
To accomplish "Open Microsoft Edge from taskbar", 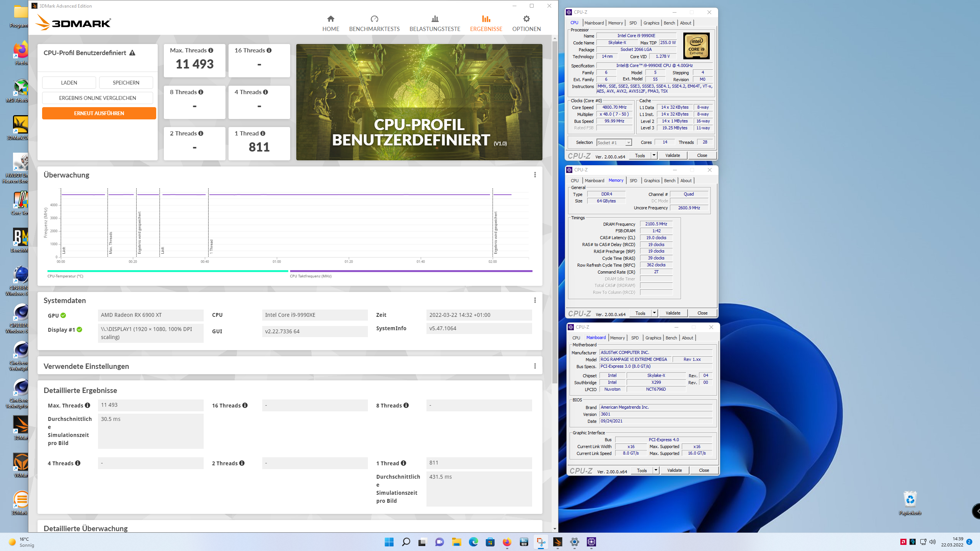I will (473, 542).
